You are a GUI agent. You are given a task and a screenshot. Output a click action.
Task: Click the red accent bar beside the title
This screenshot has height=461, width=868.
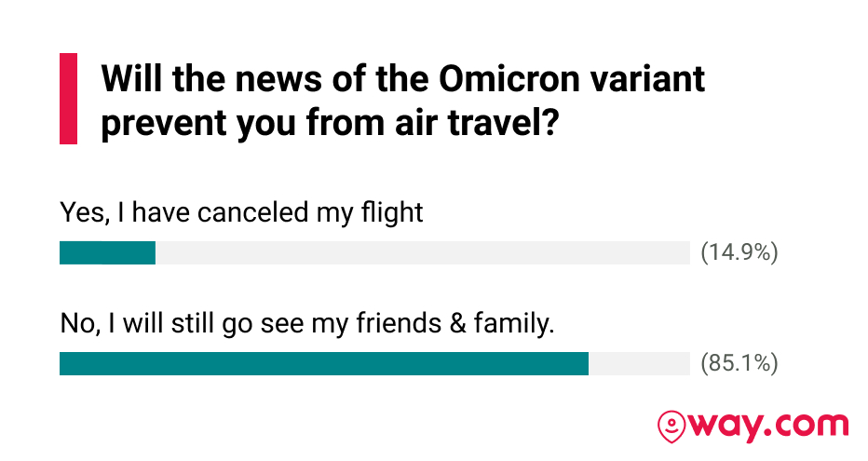(x=68, y=99)
